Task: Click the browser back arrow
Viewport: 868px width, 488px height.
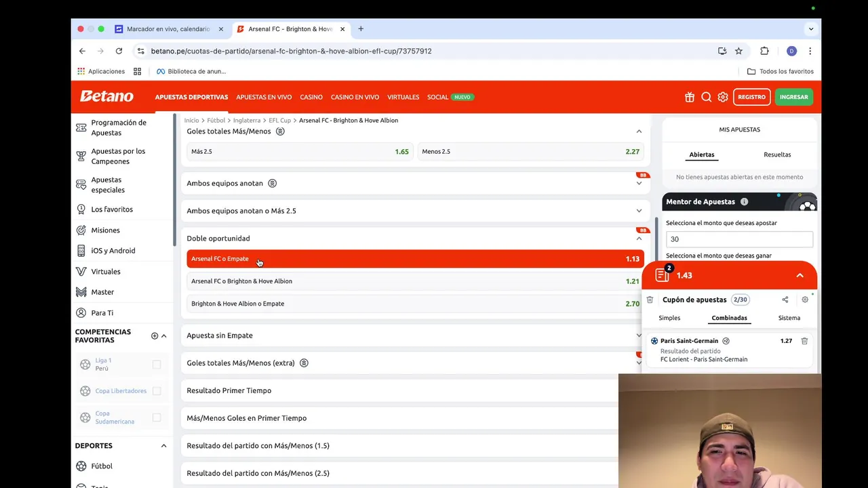Action: pos(82,51)
